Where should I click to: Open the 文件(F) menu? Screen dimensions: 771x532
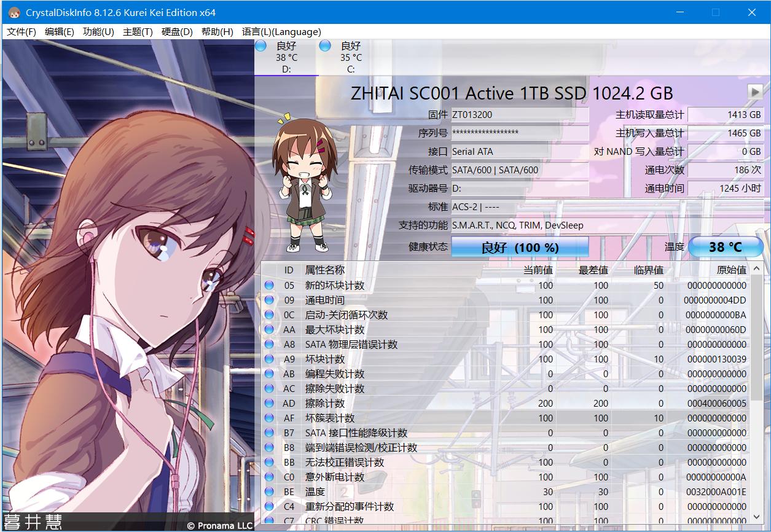coord(22,32)
